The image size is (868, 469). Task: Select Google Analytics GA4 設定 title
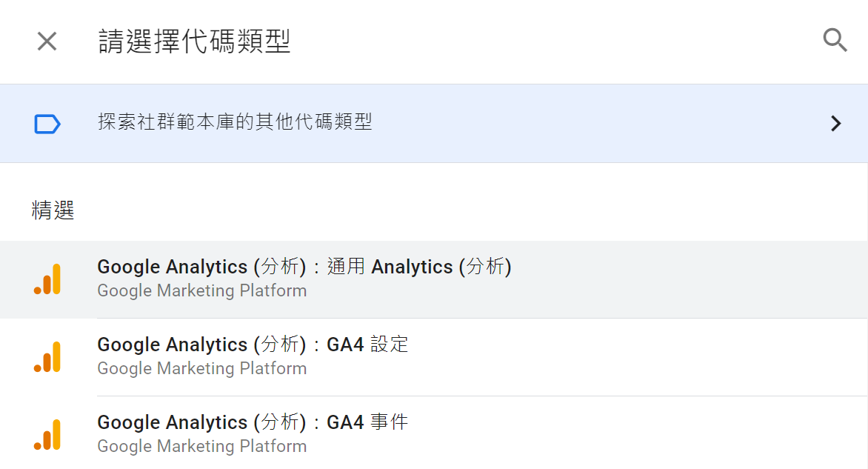(x=253, y=345)
